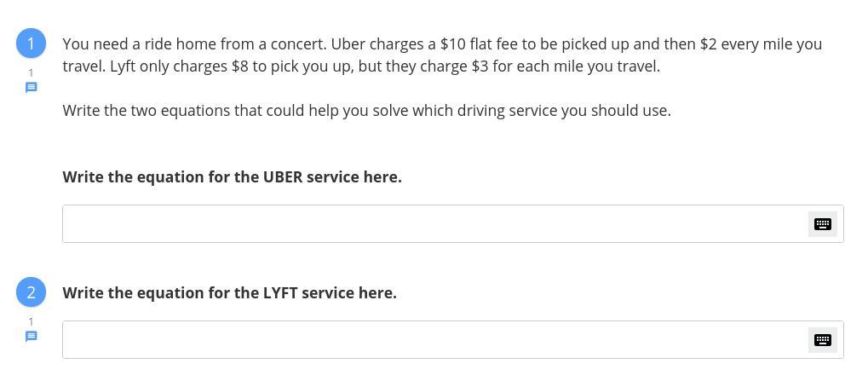Screen dimensions: 868x381
Task: Open the math keyboard for the UBER answer
Action: (822, 224)
